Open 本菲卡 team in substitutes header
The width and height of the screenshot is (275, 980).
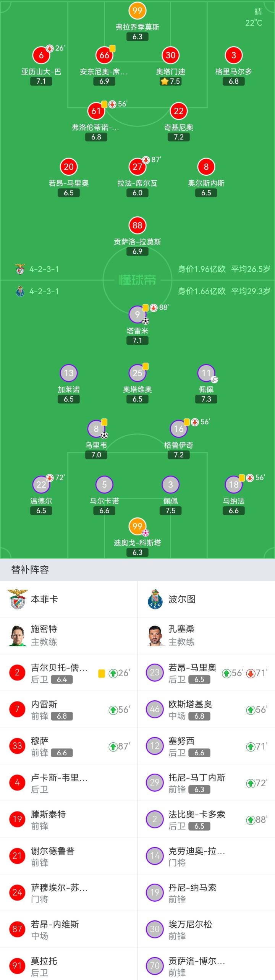(44, 599)
